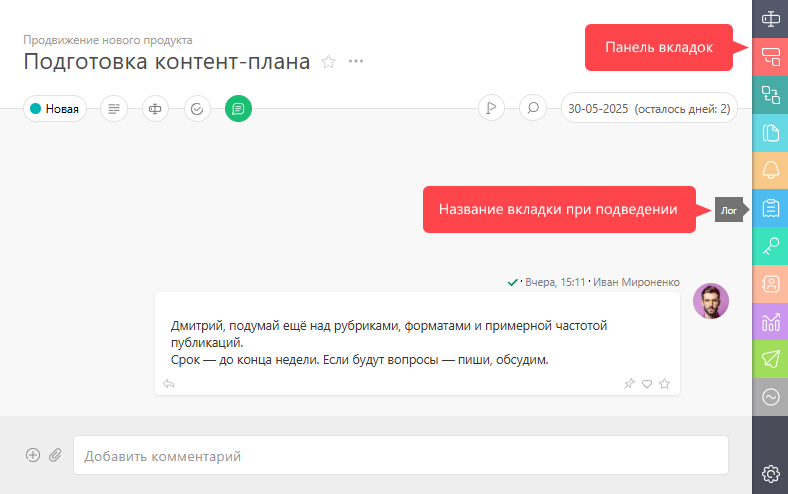Toggle the heart like on the comment

click(647, 384)
